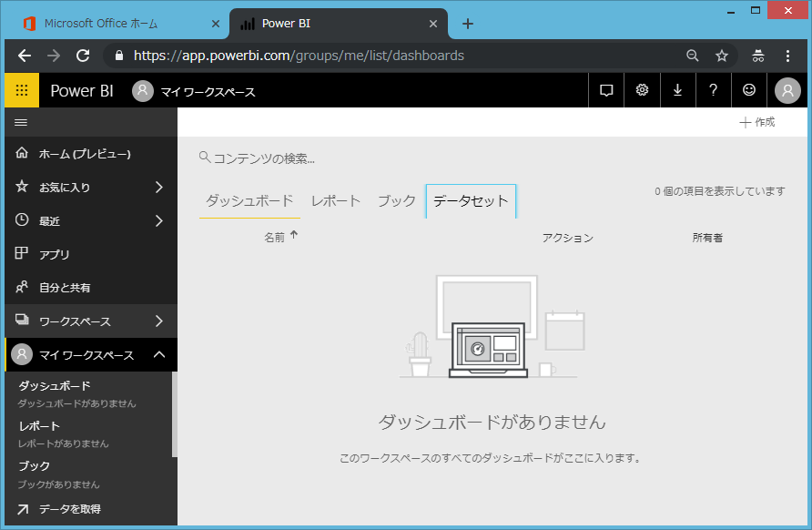Viewport: 812px width, 530px height.
Task: Switch to the データセット tab
Action: pos(471,201)
